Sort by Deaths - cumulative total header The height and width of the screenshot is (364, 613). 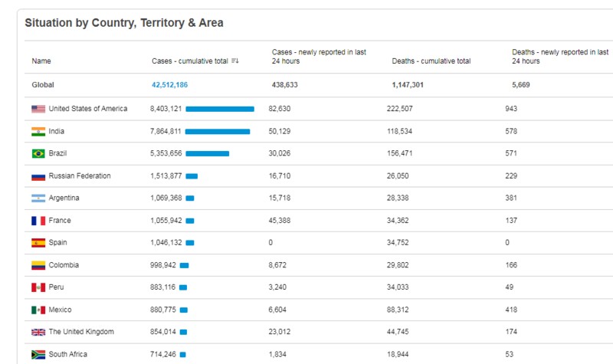tap(431, 61)
